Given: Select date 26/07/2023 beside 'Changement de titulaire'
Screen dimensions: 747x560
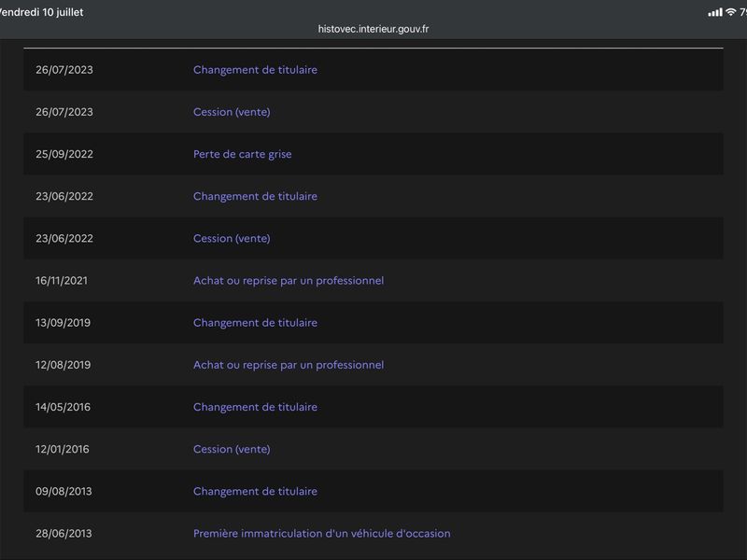Looking at the screenshot, I should pyautogui.click(x=64, y=70).
